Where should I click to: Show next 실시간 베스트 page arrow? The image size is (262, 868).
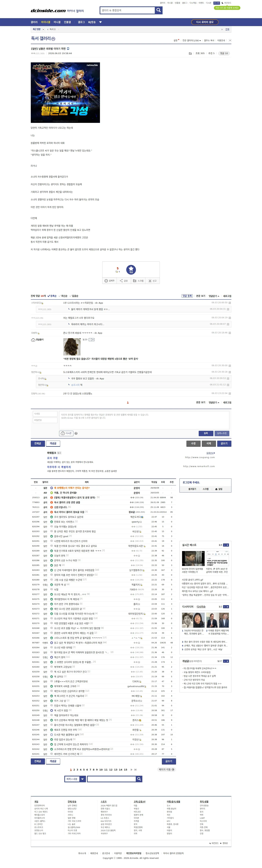(228, 545)
